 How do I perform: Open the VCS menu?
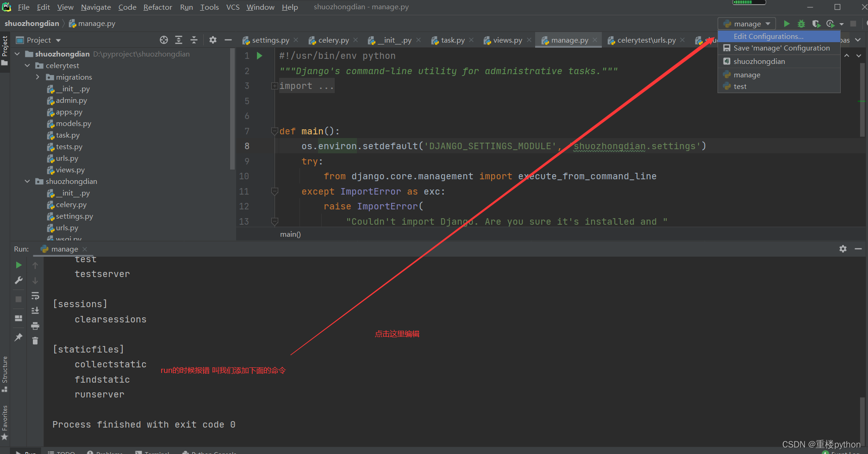point(233,7)
